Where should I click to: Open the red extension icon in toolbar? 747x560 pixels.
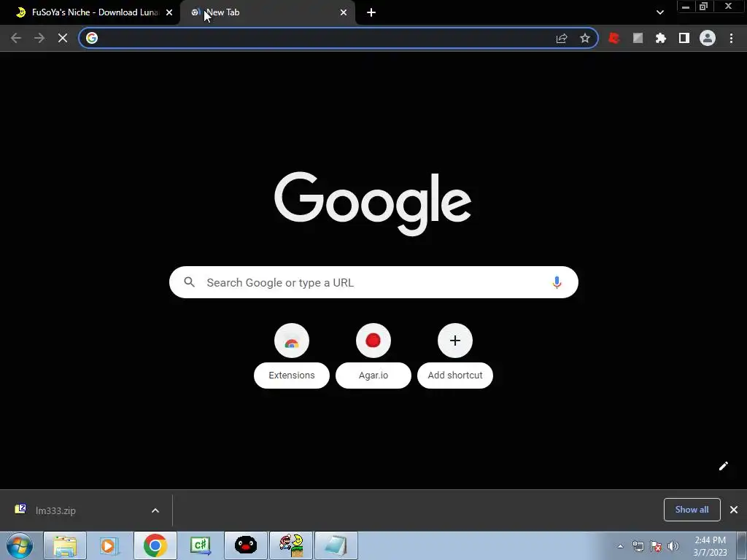614,38
